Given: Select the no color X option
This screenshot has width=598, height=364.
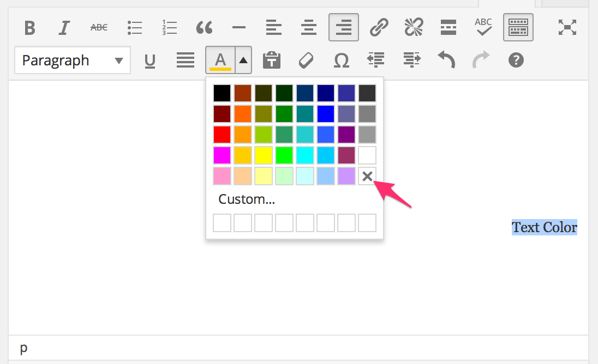Looking at the screenshot, I should 367,176.
